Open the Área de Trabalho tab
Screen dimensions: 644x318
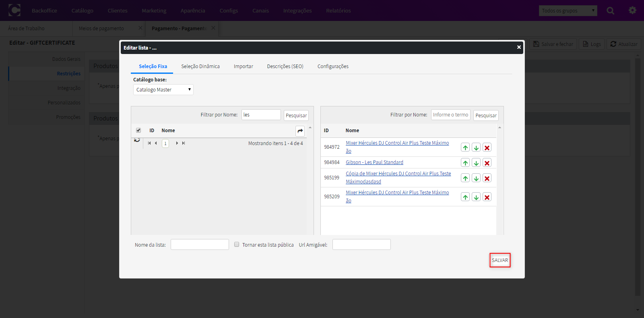coord(27,28)
